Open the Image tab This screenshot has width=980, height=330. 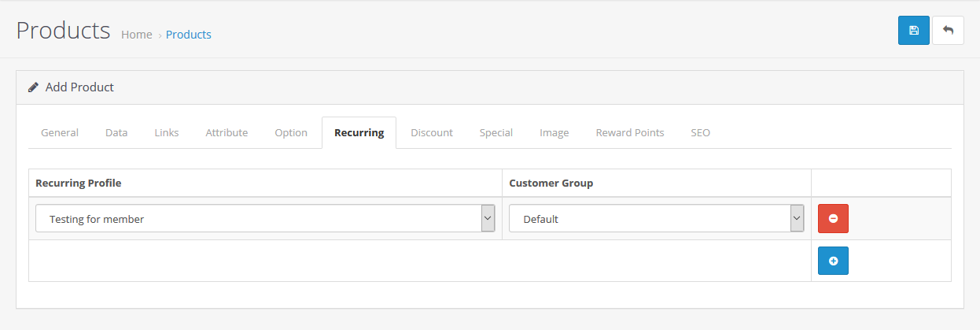coord(554,132)
